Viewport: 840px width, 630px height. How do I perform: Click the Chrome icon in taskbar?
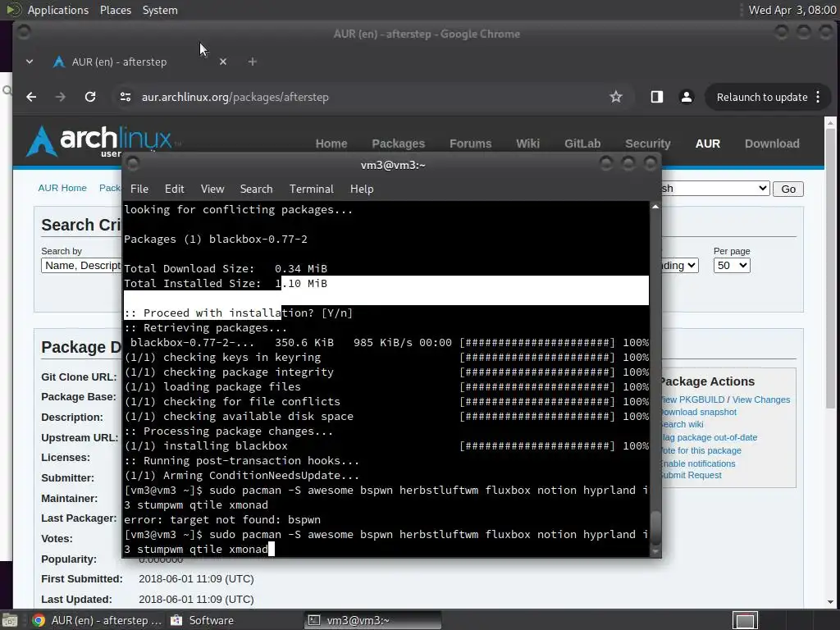coord(38,620)
